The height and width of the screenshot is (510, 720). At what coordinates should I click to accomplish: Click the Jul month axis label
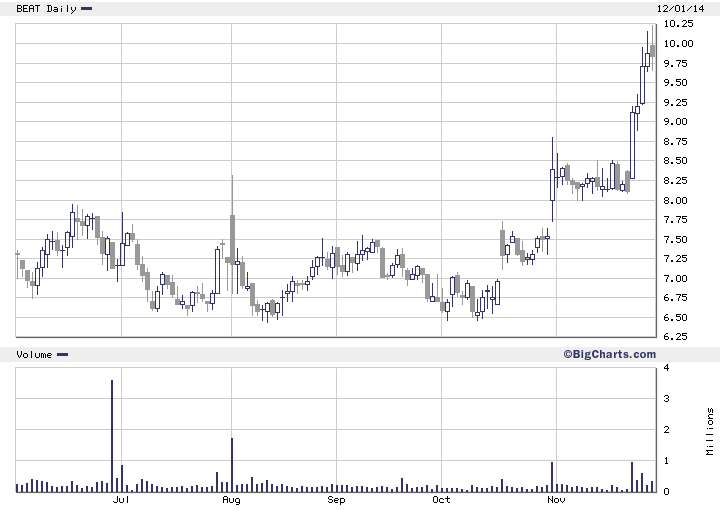click(x=121, y=499)
